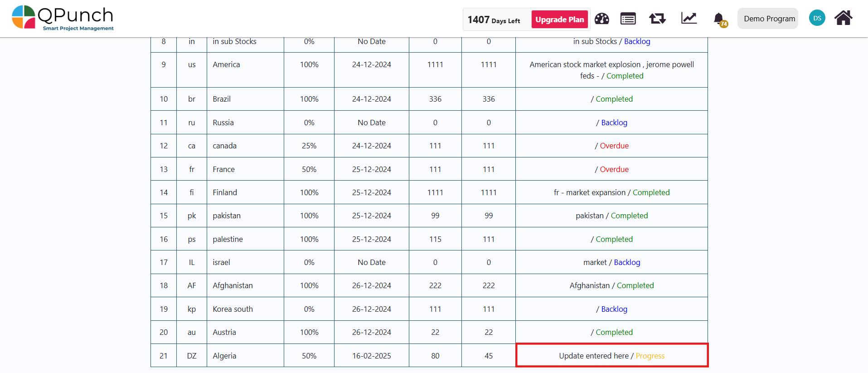Click value 80 in Algeria row
Viewport: 868px width, 373px height.
435,356
